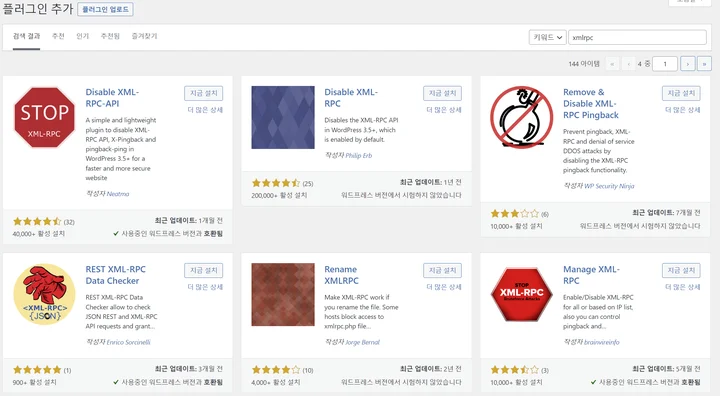Switch to the 추천됨 tab
Image resolution: width=720 pixels, height=396 pixels.
110,36
